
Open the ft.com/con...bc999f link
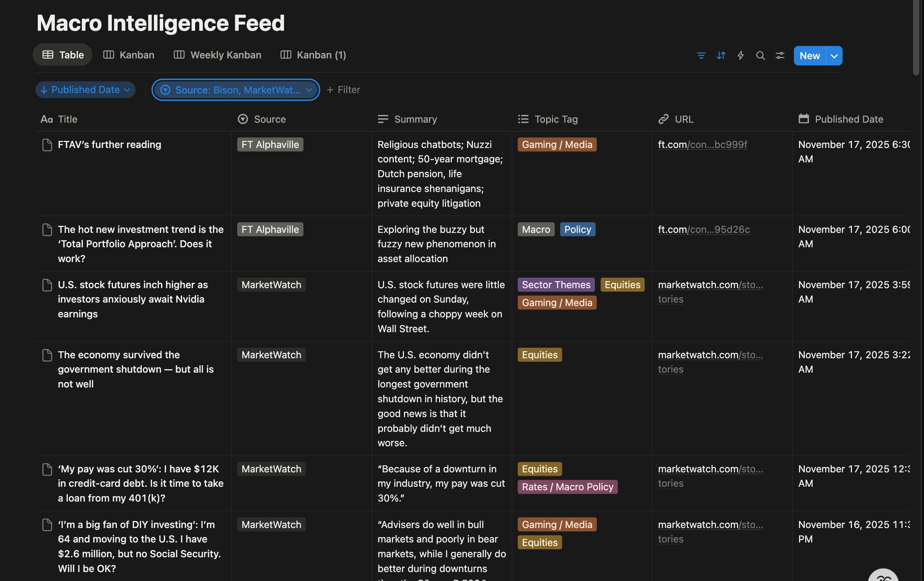coord(702,144)
